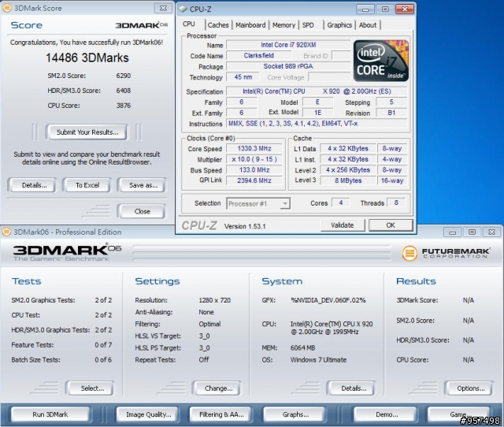This screenshot has height=427, width=504.
Task: Click the Revision value B1
Action: 391,113
